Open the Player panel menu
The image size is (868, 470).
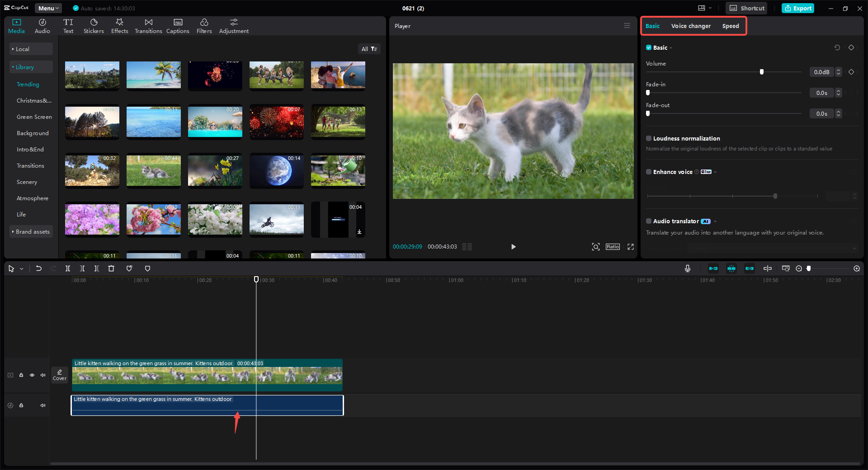click(627, 26)
